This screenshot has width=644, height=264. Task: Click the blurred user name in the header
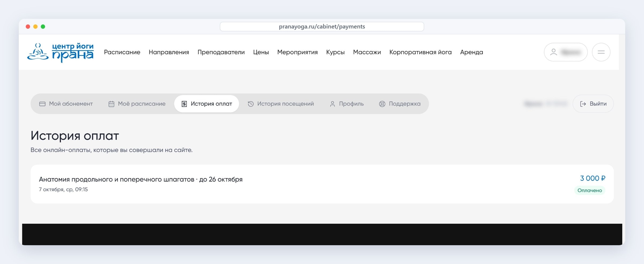click(x=571, y=52)
